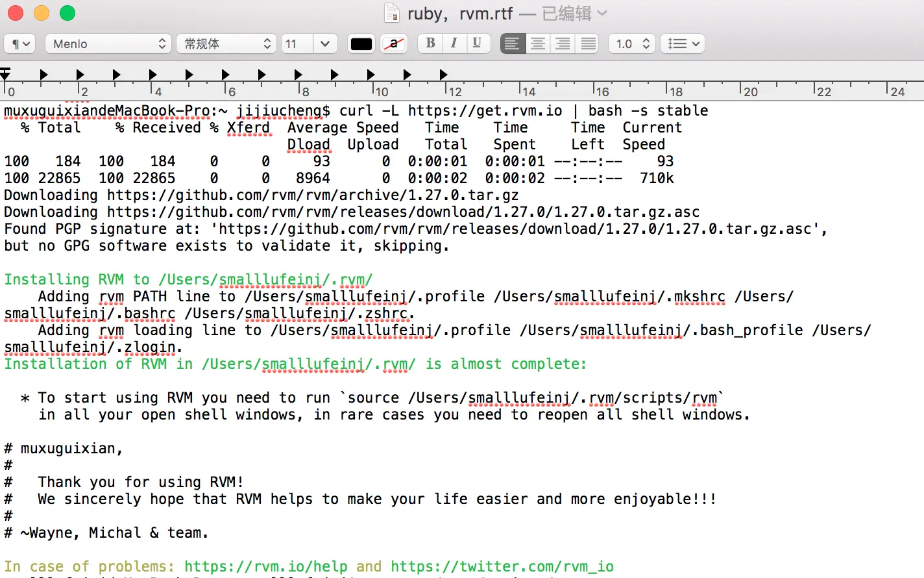Expand the 已编辑 title dropdown chevron
The image size is (924, 578).
click(602, 13)
